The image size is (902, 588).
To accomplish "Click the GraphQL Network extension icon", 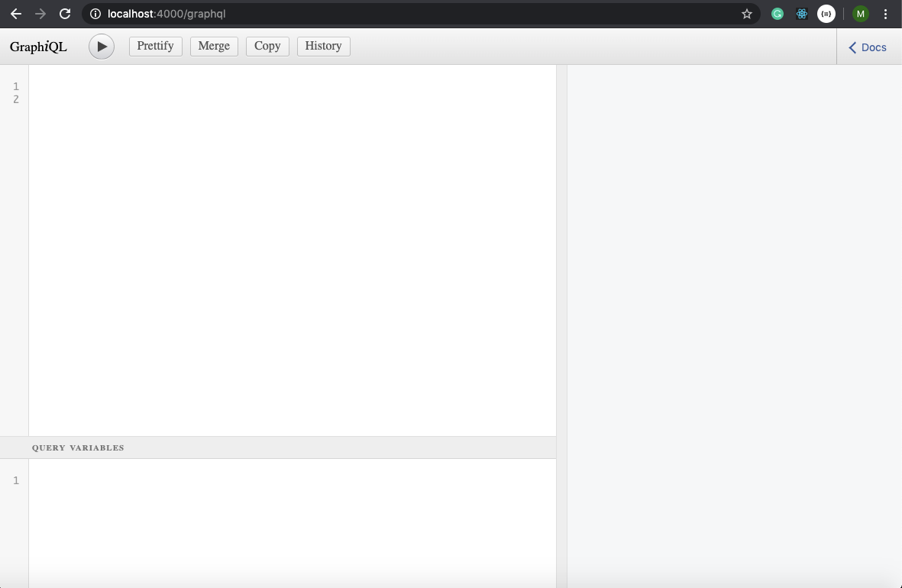I will pos(826,14).
